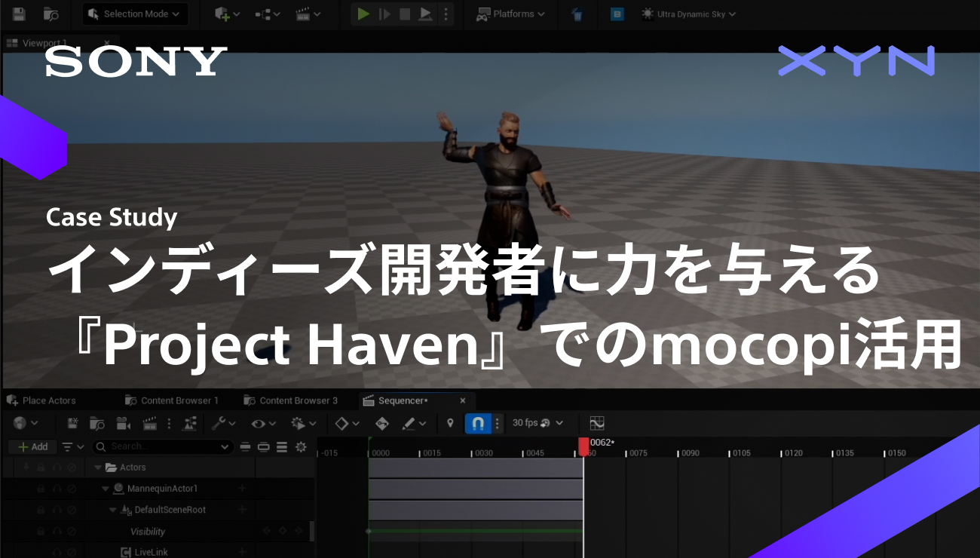This screenshot has width=980, height=558.
Task: Click the second outliner layout icon beside the search box
Action: coord(263,447)
